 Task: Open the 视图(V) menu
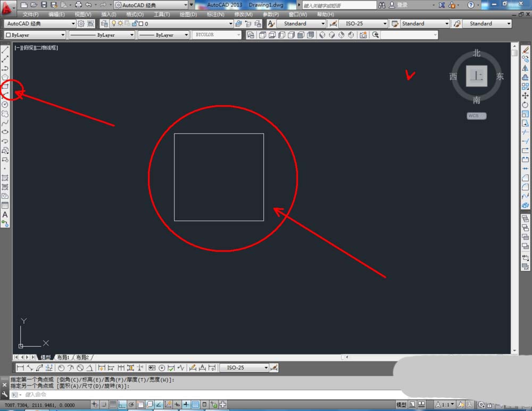pos(83,14)
